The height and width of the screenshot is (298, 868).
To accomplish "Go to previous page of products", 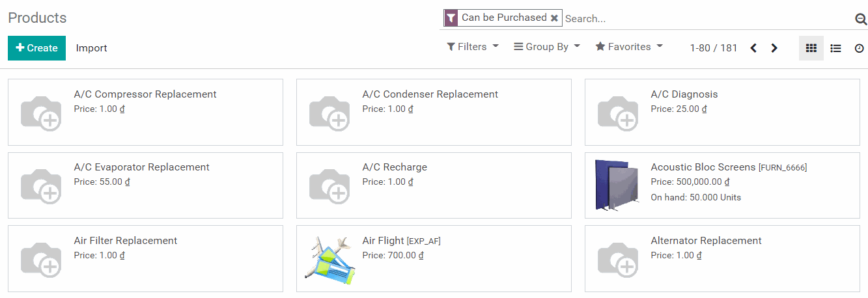I will tap(753, 48).
